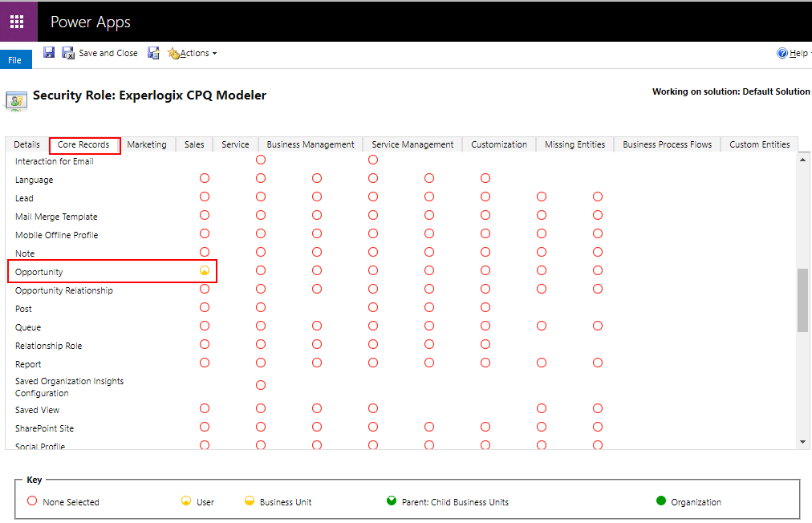Open the Missing Entities tab
Viewport: 812px width, 523px height.
pos(574,144)
